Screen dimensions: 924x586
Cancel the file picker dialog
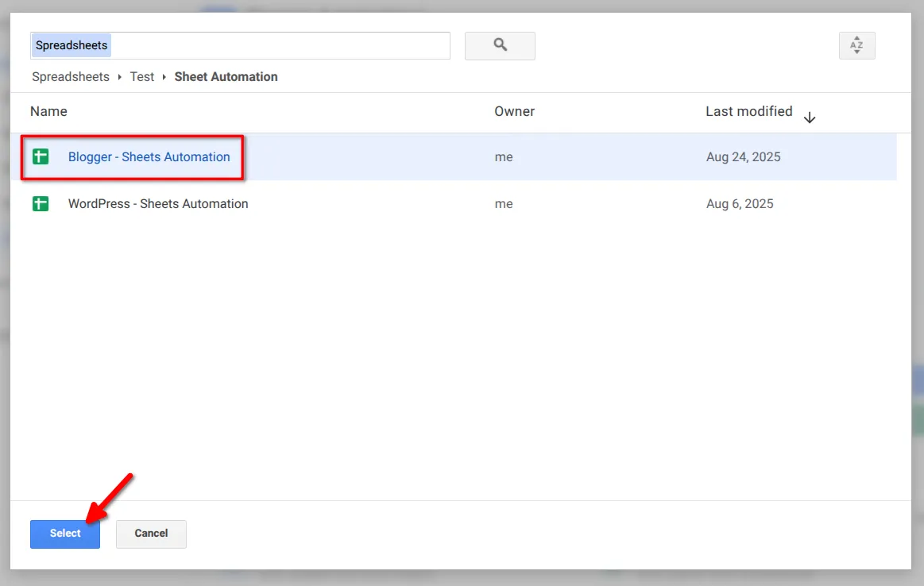click(151, 534)
